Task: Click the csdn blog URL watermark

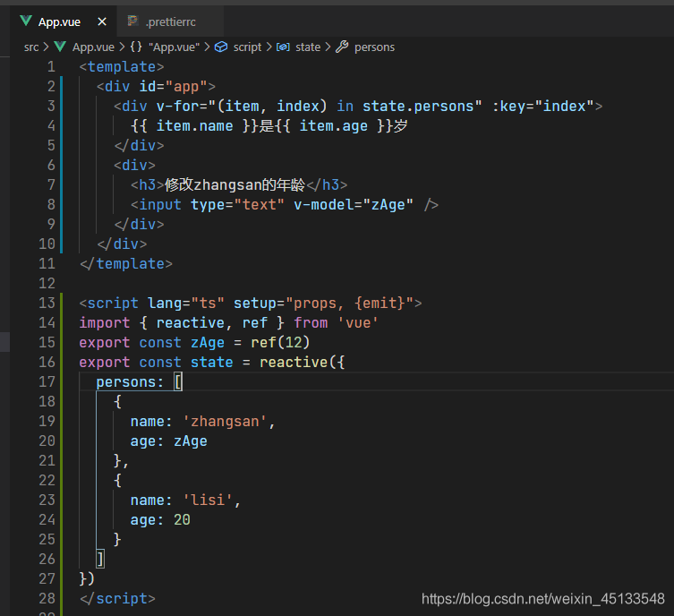Action: click(542, 599)
